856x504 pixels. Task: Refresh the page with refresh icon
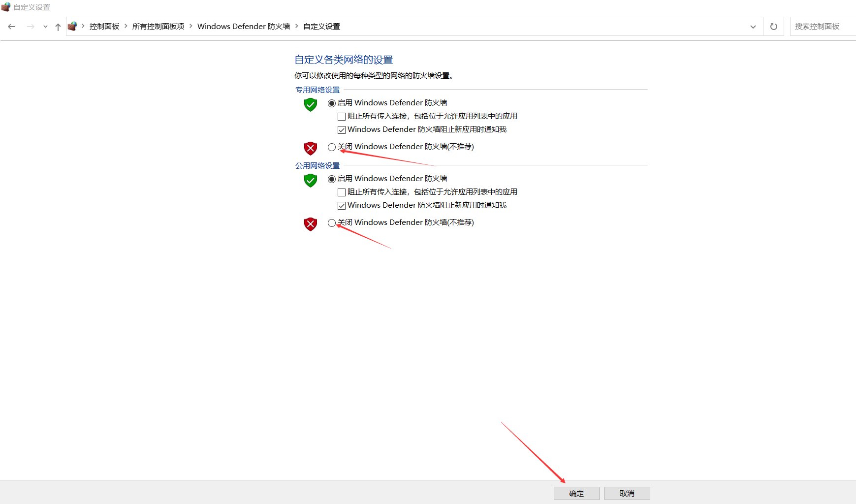pos(774,27)
